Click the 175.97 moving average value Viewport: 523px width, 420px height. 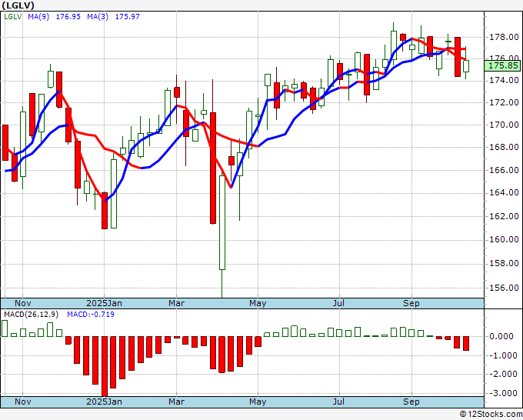coord(128,17)
